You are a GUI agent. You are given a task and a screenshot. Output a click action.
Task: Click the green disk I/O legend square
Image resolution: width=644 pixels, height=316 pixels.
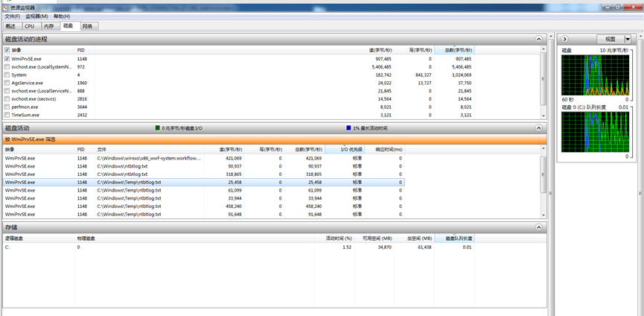157,128
